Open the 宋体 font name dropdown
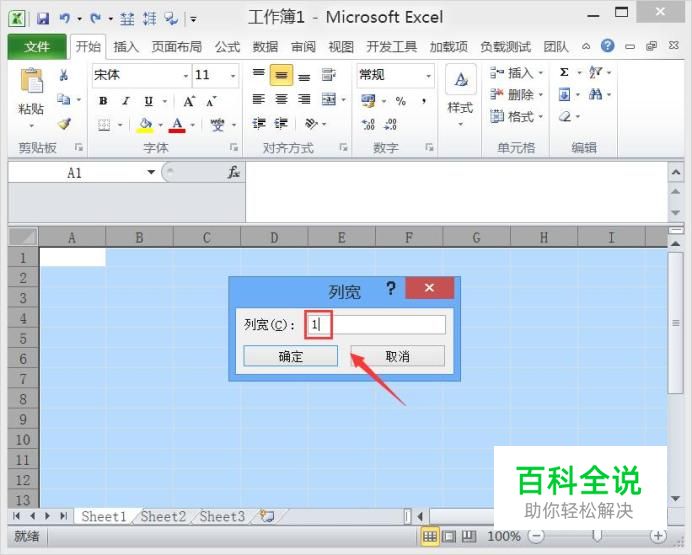The width and height of the screenshot is (692, 555). coord(186,76)
